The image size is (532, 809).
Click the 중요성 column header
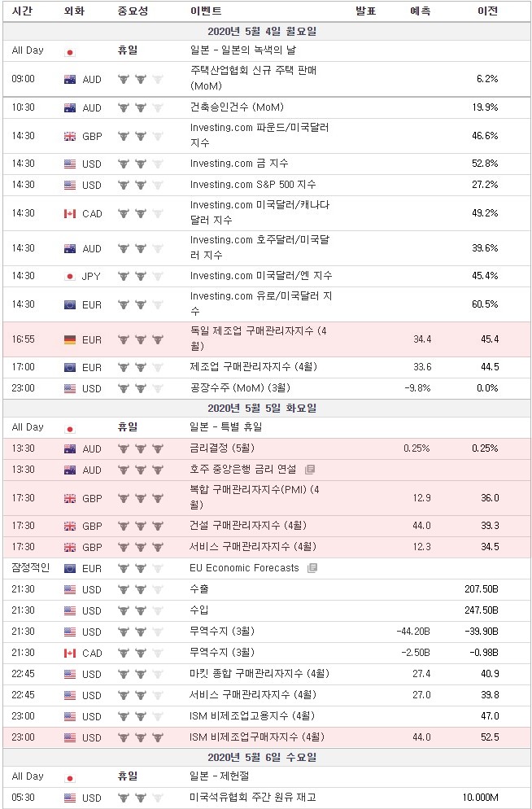pyautogui.click(x=133, y=11)
